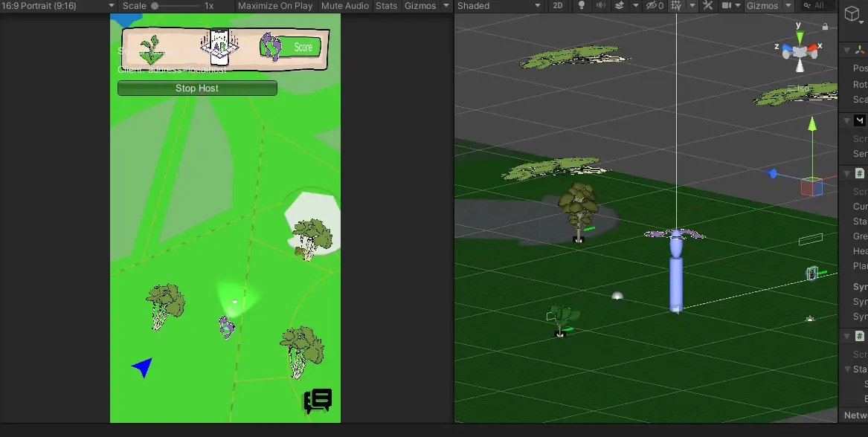This screenshot has width=868, height=437.
Task: Toggle 2D view mode in scene
Action: pyautogui.click(x=558, y=6)
